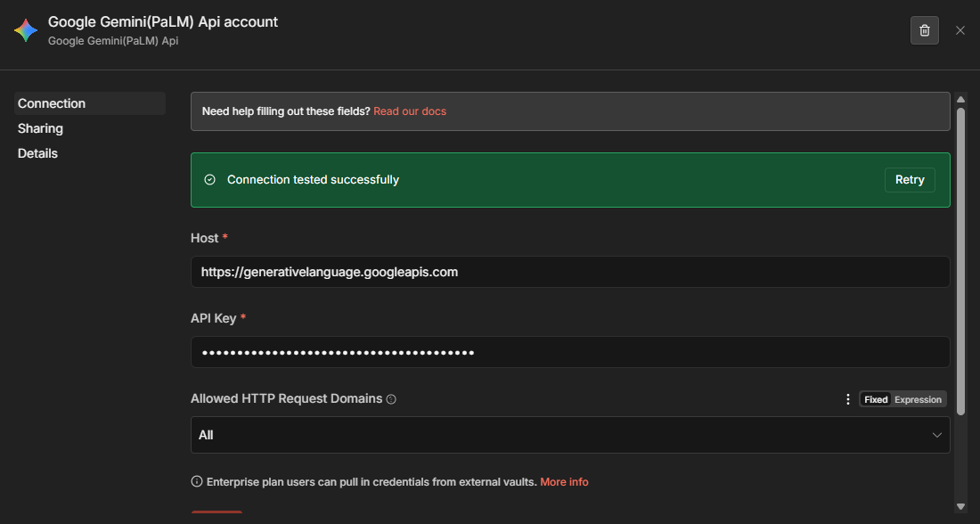Retry the connection test
The width and height of the screenshot is (980, 524).
[910, 179]
